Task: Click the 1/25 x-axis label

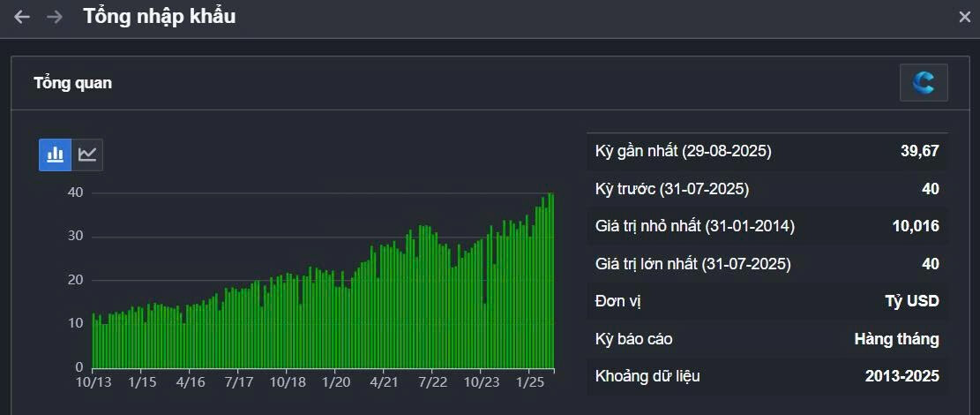Action: click(529, 381)
